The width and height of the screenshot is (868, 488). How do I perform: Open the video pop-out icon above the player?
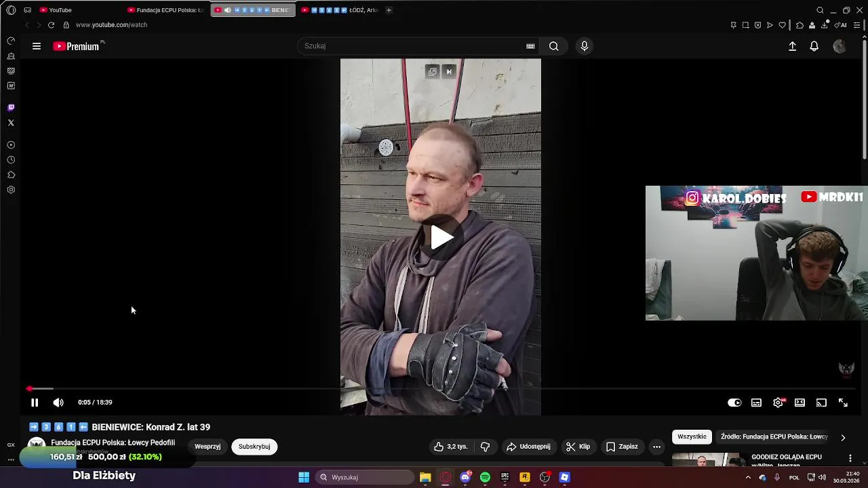[433, 72]
